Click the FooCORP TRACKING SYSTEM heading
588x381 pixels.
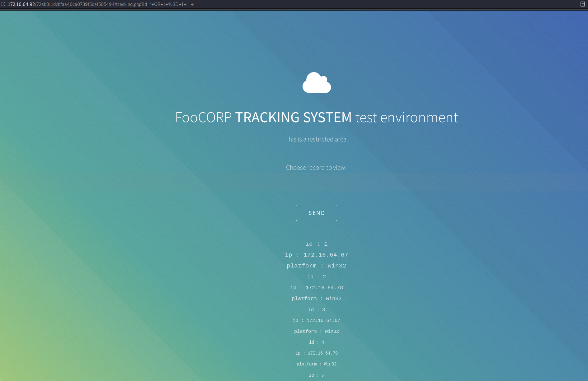pos(317,118)
